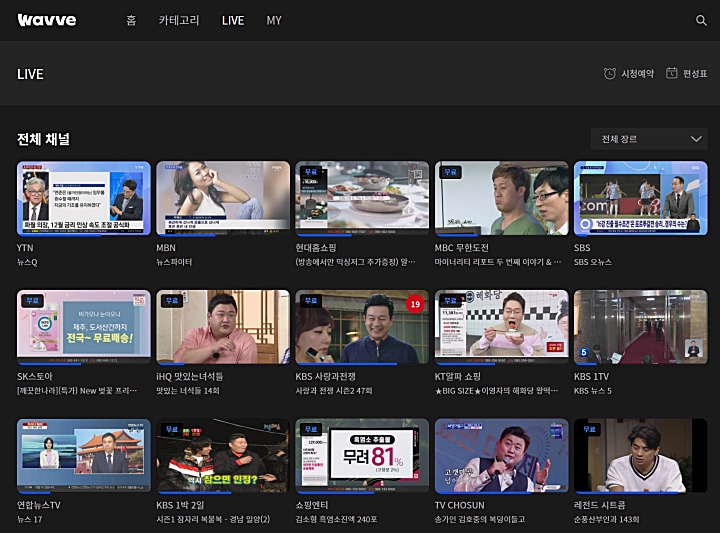Click the 레전드 시트콤 channel name
Image resolution: width=720 pixels, height=533 pixels.
[x=600, y=505]
